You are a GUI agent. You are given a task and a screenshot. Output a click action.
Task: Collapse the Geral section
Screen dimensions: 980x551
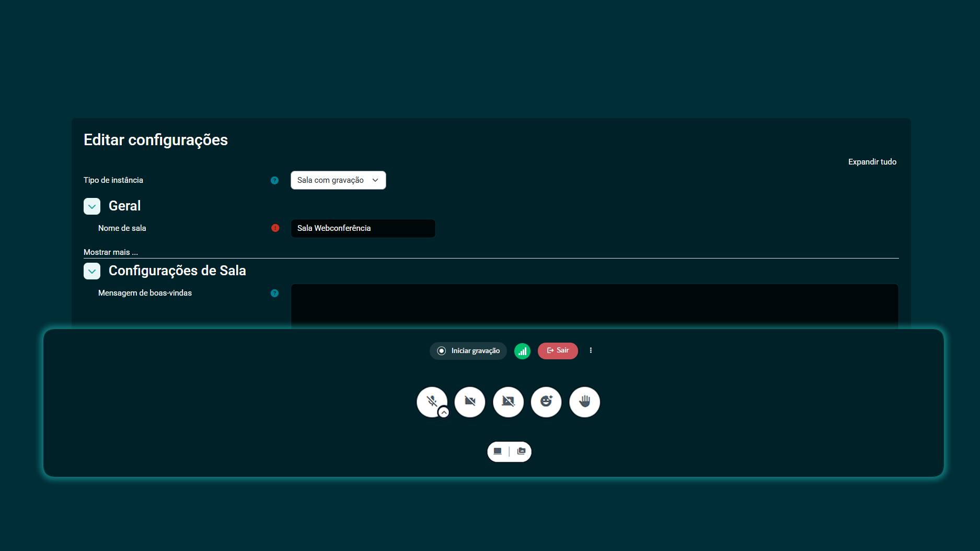point(92,206)
